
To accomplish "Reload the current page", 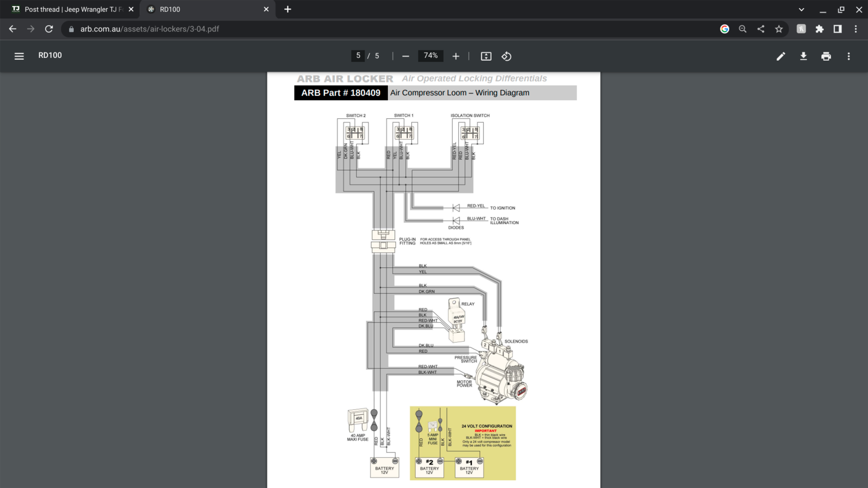I will coord(49,29).
